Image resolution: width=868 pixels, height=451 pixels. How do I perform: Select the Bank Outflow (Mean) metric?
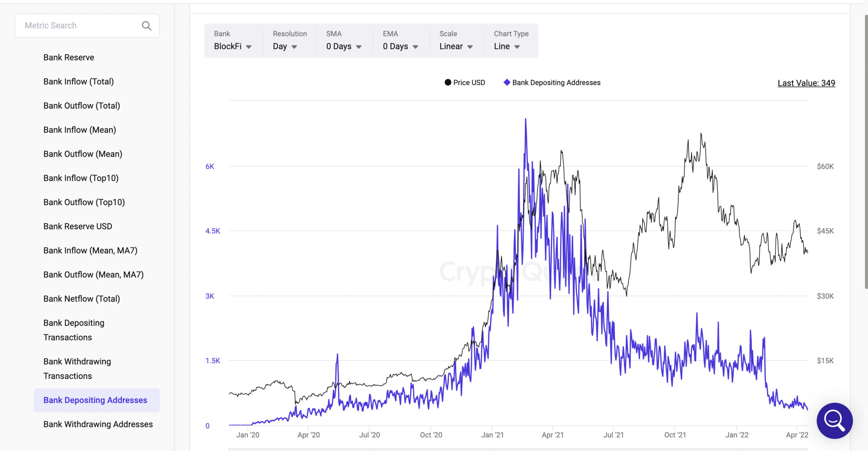[x=83, y=154]
